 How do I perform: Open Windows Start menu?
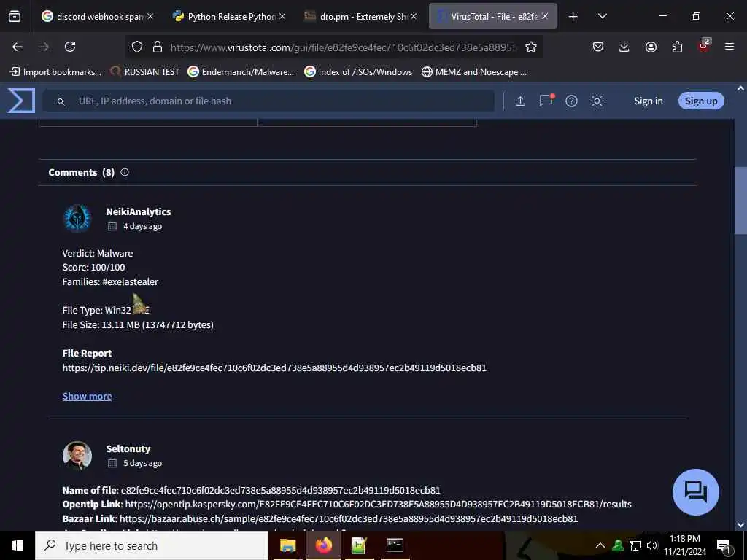click(18, 545)
